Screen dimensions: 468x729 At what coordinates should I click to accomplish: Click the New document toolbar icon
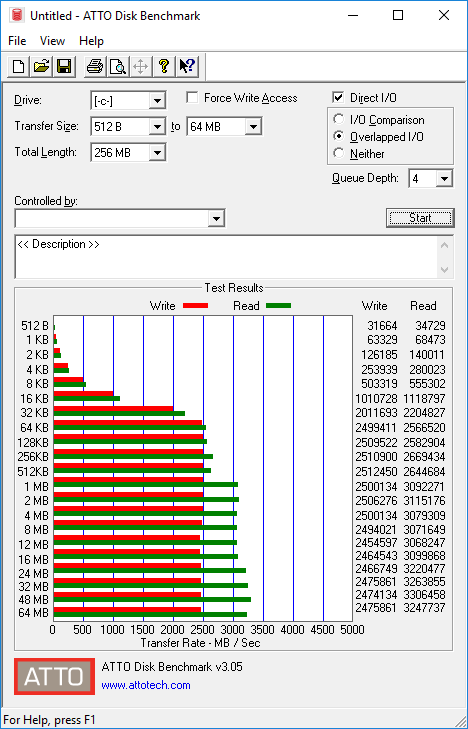point(19,66)
